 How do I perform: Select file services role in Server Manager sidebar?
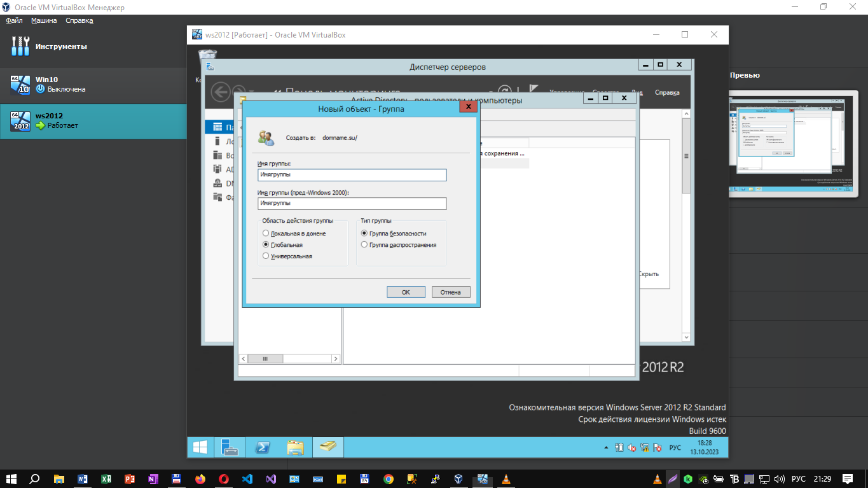(218, 197)
